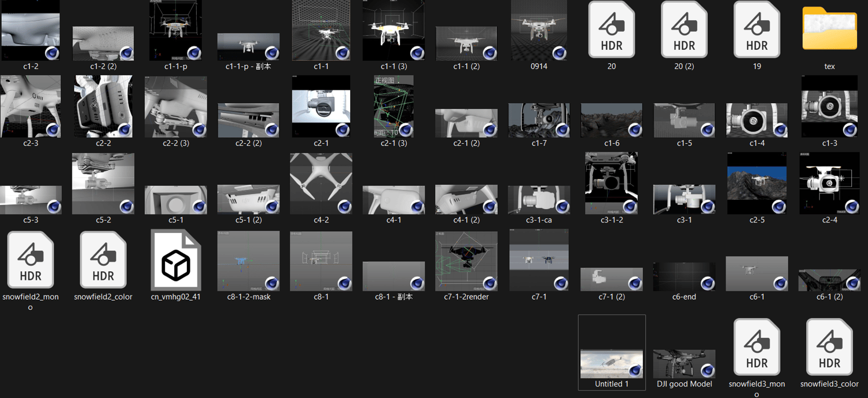Select the c1-7 file thumbnail

539,121
